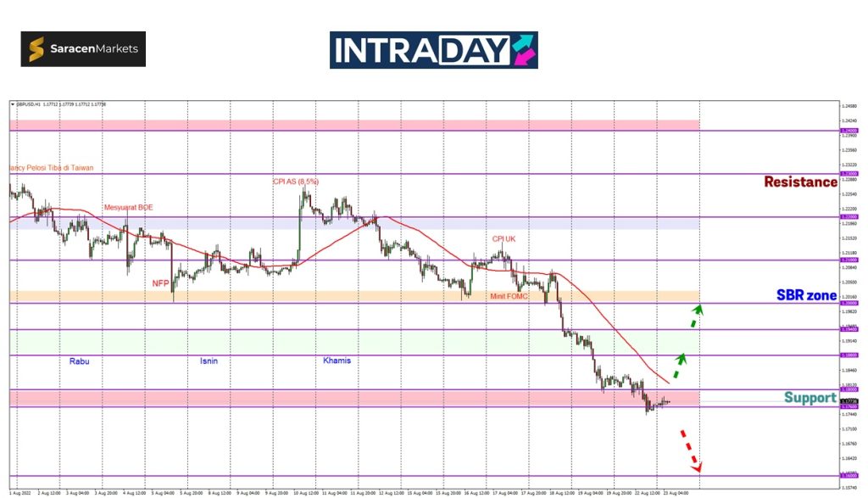Select the CPI AS (8.5%) annotation
Image resolution: width=868 pixels, height=498 pixels.
coord(296,182)
